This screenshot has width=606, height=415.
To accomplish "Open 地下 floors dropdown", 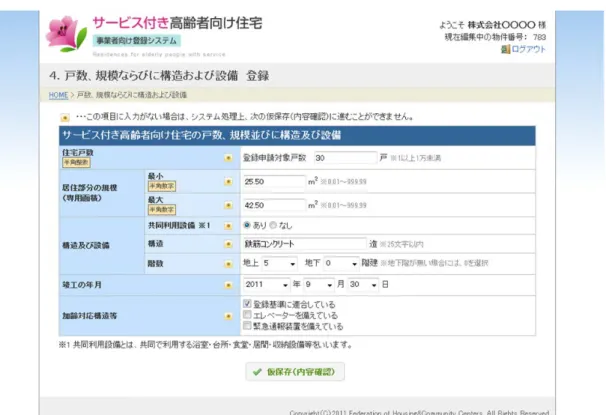I will [x=341, y=264].
